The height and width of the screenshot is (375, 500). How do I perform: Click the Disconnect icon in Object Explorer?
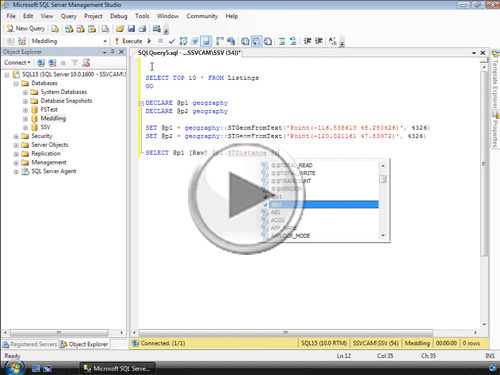tap(52, 63)
